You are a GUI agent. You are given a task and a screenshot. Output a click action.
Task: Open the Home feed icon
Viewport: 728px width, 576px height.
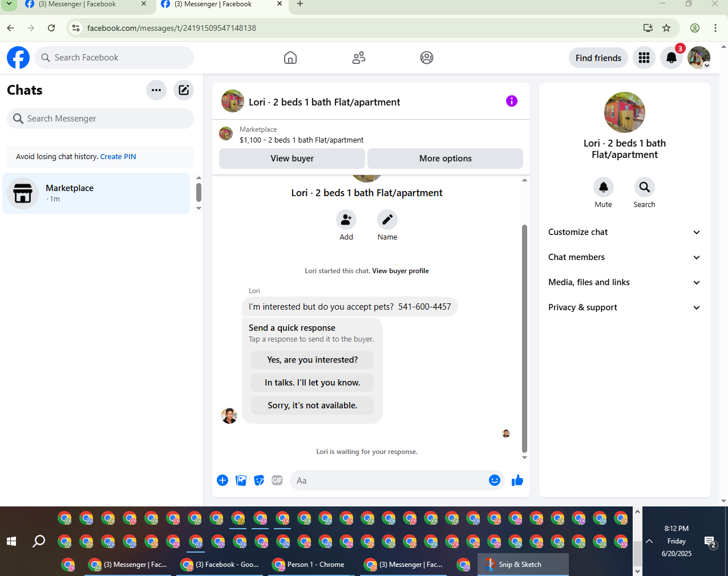coord(290,58)
